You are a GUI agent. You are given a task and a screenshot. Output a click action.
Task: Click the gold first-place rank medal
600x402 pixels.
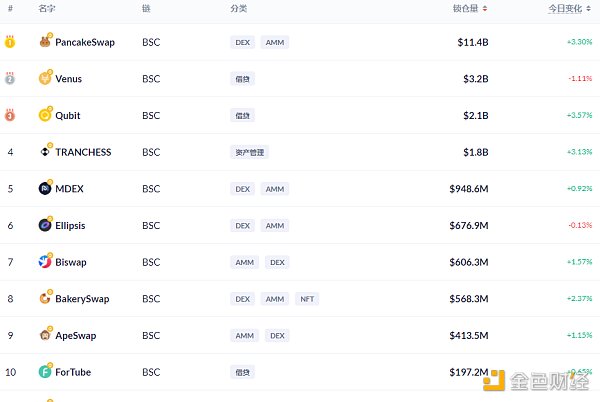pos(10,42)
